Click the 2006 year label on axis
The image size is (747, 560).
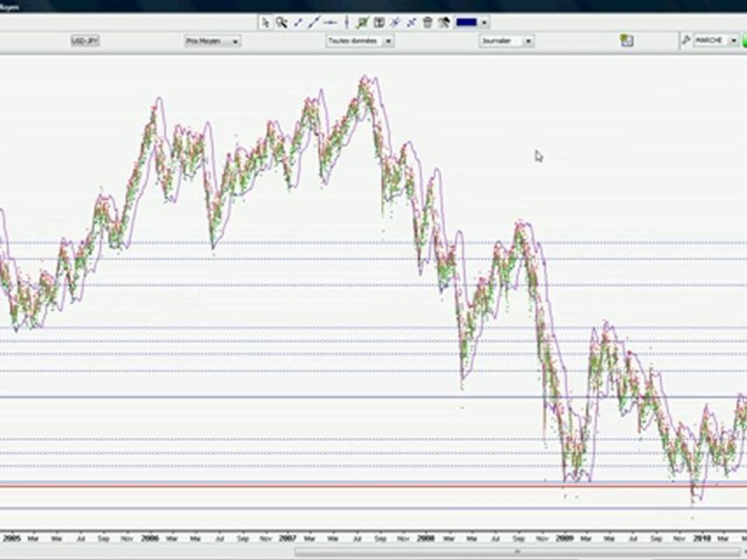coord(150,538)
